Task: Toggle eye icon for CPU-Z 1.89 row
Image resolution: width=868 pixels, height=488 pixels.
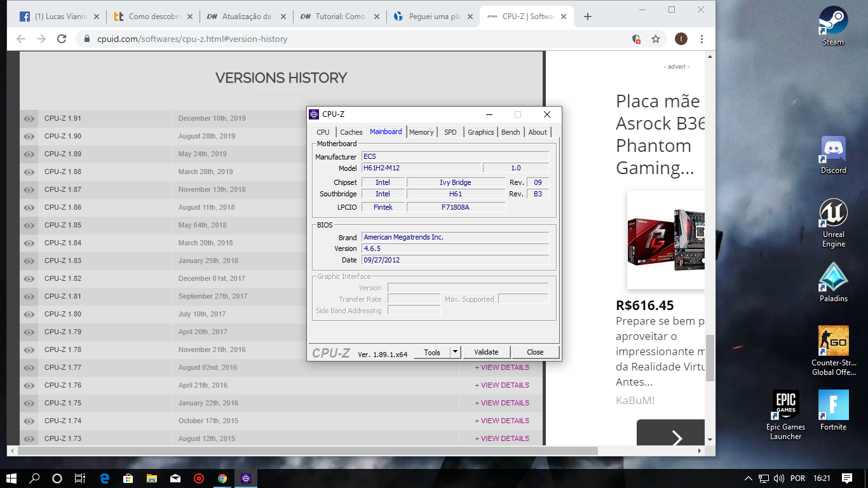Action: [29, 154]
